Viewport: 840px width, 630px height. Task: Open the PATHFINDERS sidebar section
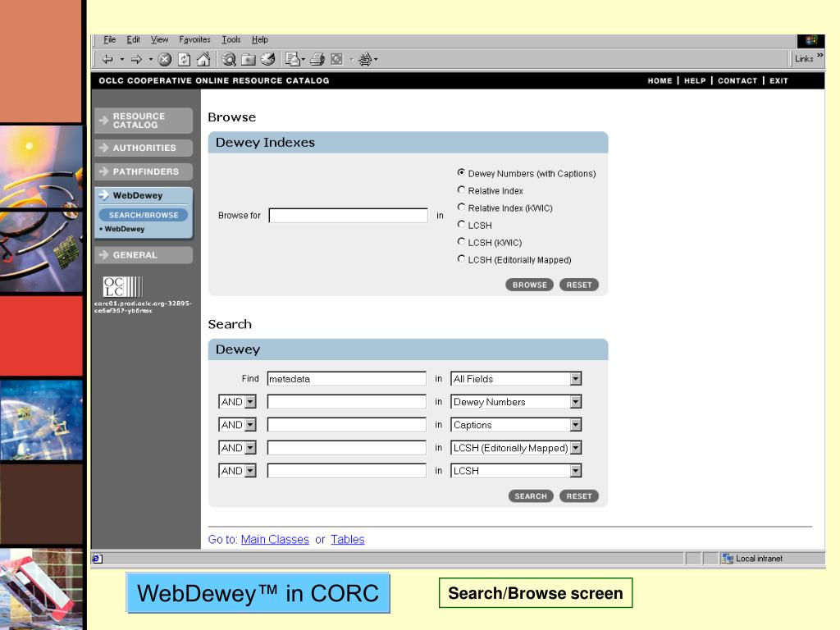(144, 171)
